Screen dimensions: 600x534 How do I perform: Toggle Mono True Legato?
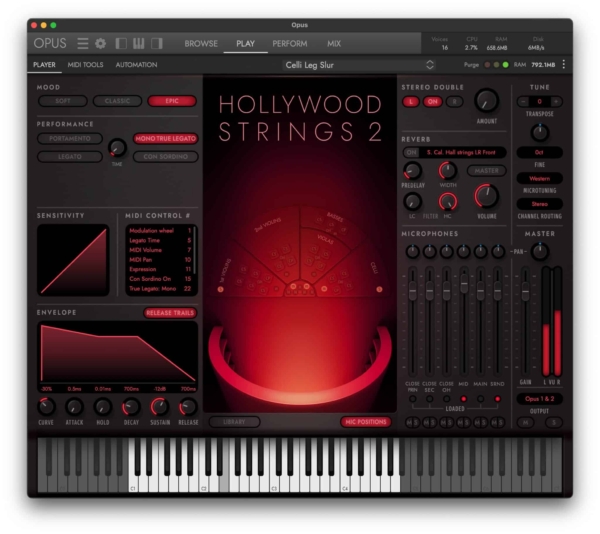coord(165,138)
